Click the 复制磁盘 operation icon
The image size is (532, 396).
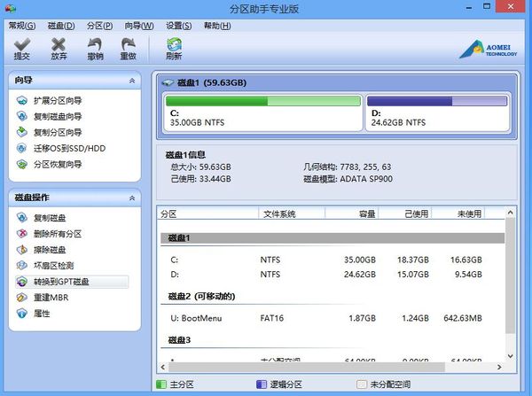(21, 218)
